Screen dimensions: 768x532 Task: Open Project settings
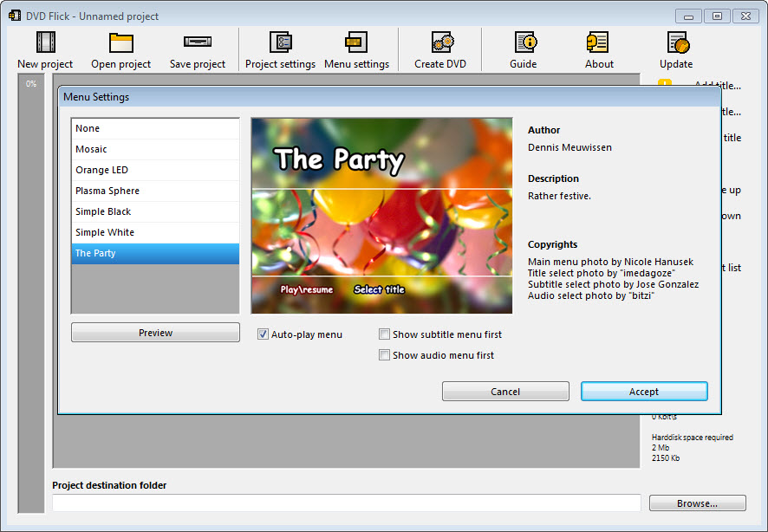280,48
